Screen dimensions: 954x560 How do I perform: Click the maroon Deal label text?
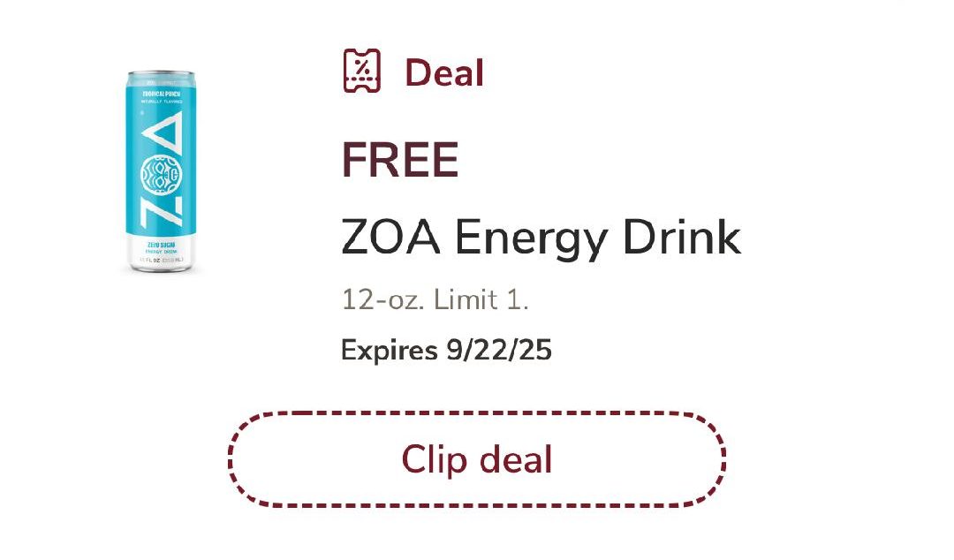[443, 72]
